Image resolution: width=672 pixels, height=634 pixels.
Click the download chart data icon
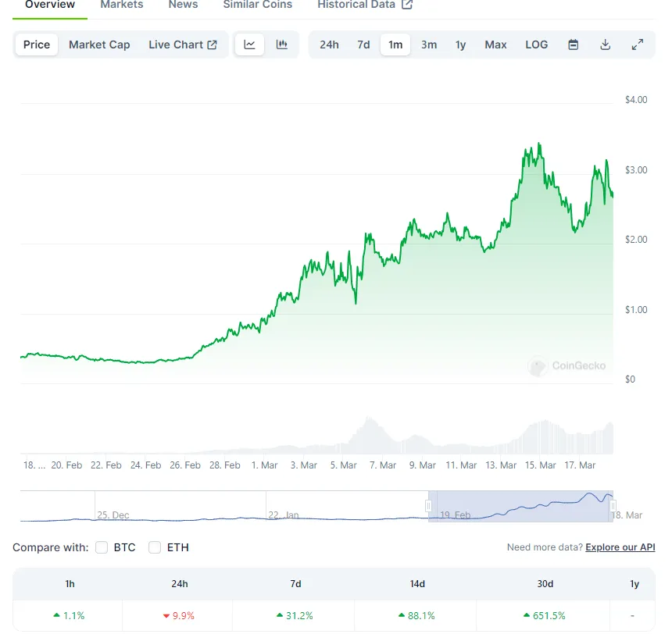point(605,45)
